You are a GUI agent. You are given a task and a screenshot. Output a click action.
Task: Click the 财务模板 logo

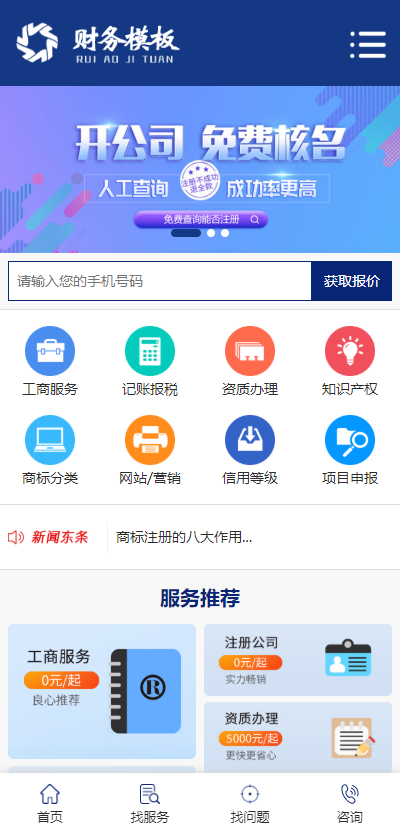coord(98,43)
